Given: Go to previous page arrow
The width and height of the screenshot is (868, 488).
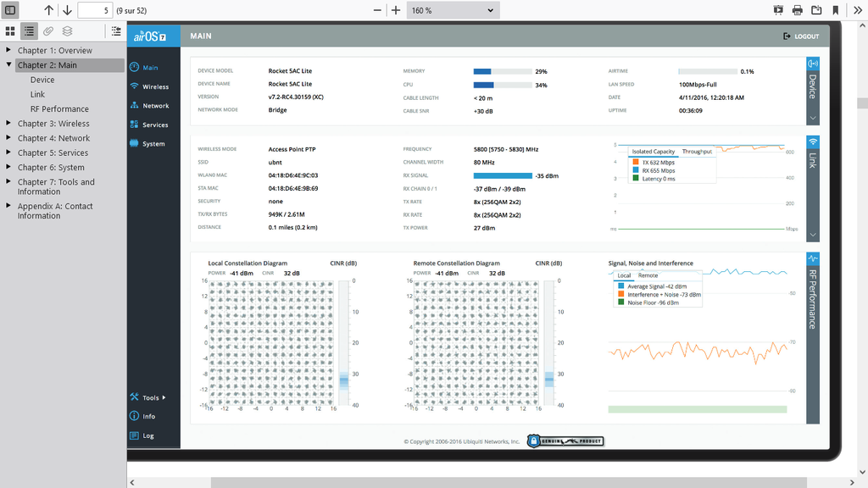Looking at the screenshot, I should pyautogui.click(x=48, y=10).
